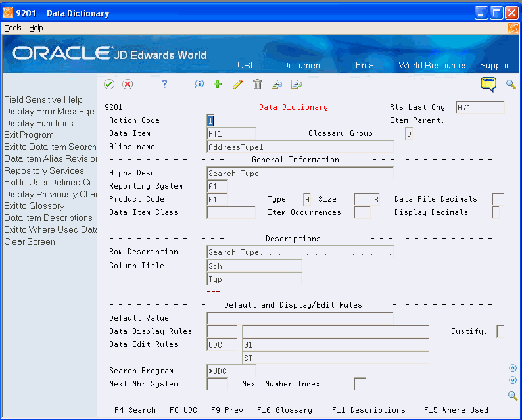The height and width of the screenshot is (420, 522).
Task: Choose Exit to User Defined Codes
Action: pyautogui.click(x=50, y=182)
